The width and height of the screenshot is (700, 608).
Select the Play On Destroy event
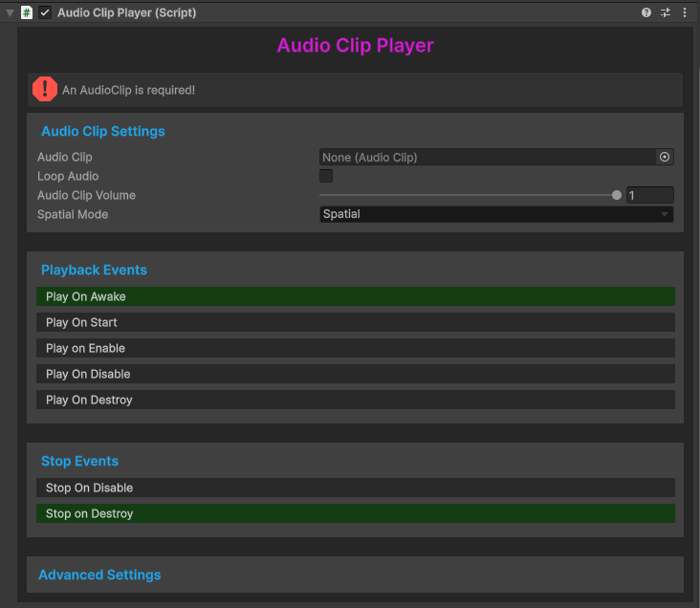355,400
